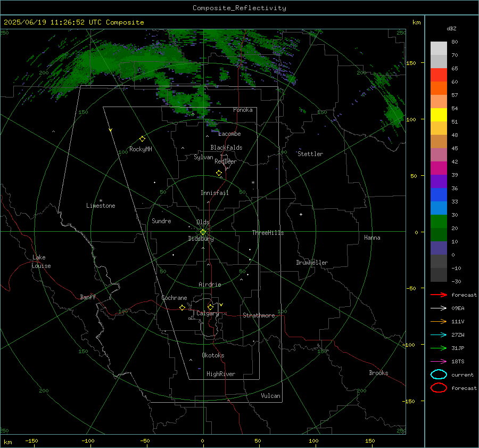This screenshot has width=479, height=448.
Task: Select the light blue swatch in dBZ scale
Action: coord(439,208)
